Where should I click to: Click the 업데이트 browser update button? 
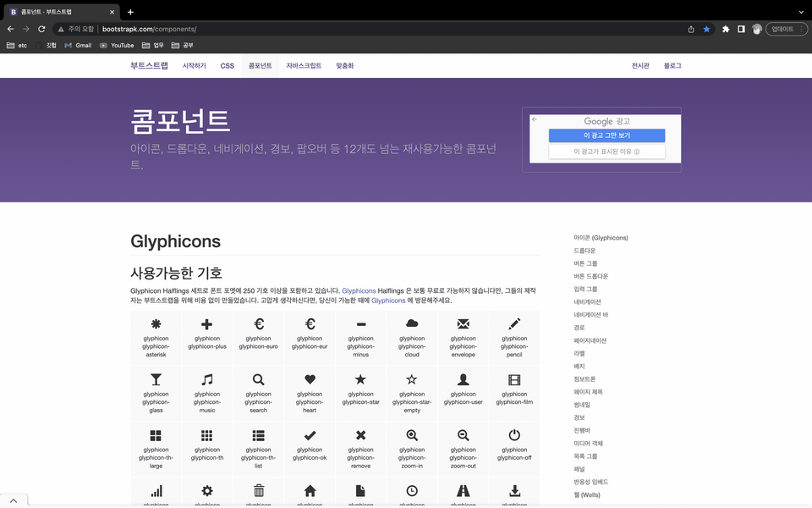[x=786, y=29]
